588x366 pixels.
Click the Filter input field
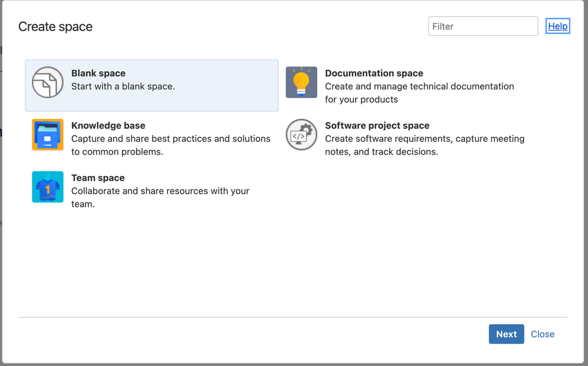483,26
